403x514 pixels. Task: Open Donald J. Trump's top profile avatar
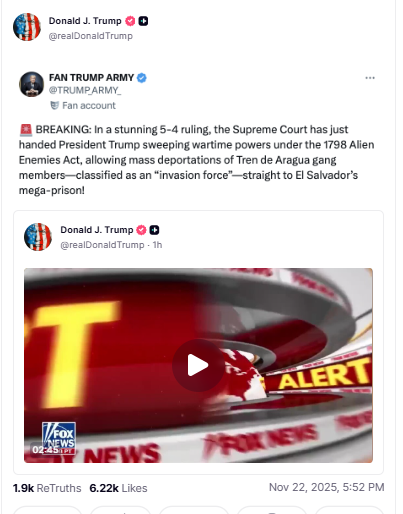[27, 27]
